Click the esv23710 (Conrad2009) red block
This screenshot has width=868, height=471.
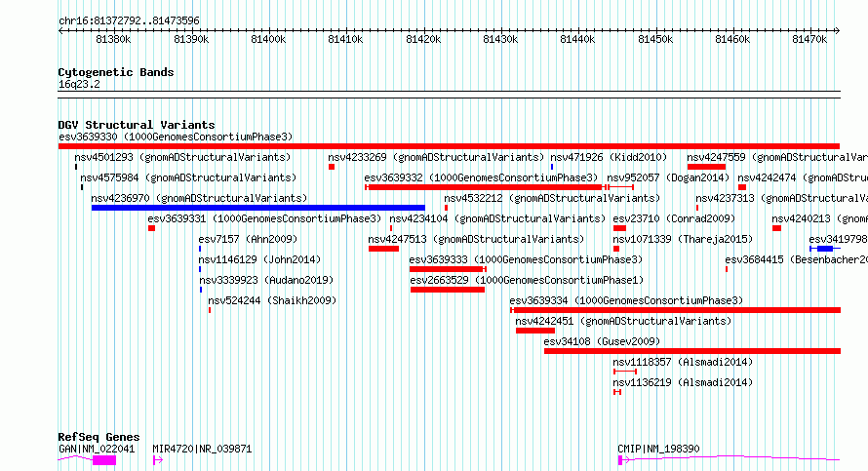pyautogui.click(x=619, y=228)
